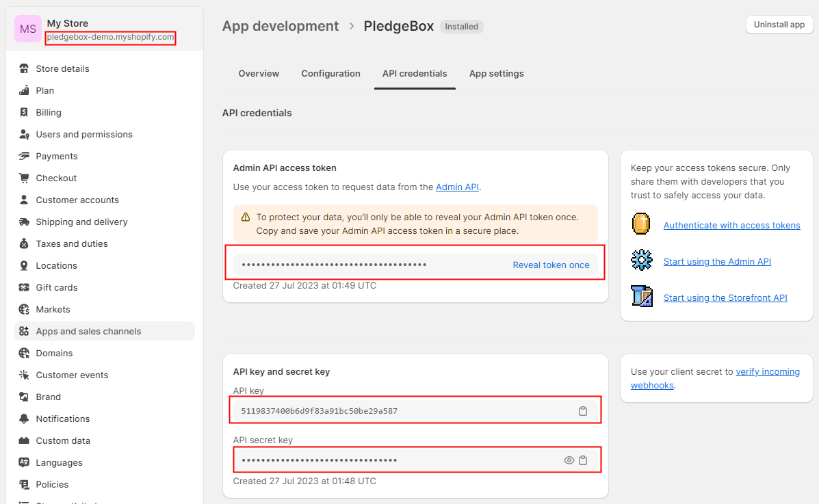Screen dimensions: 819x504
Task: Click the pledgebox-demo.myshopify.com store URL
Action: coord(110,37)
